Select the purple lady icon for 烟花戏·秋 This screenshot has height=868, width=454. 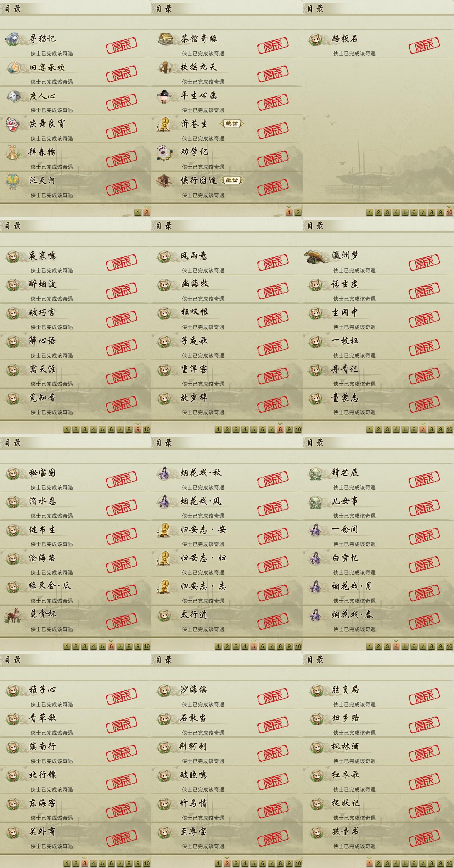(x=164, y=473)
